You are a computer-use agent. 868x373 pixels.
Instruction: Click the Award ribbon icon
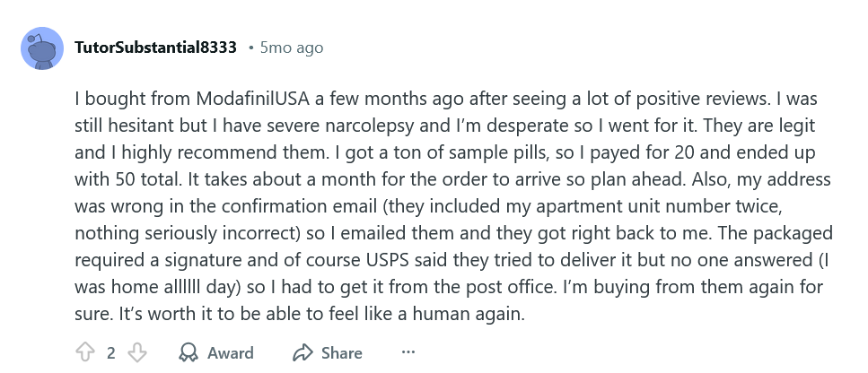(x=188, y=352)
